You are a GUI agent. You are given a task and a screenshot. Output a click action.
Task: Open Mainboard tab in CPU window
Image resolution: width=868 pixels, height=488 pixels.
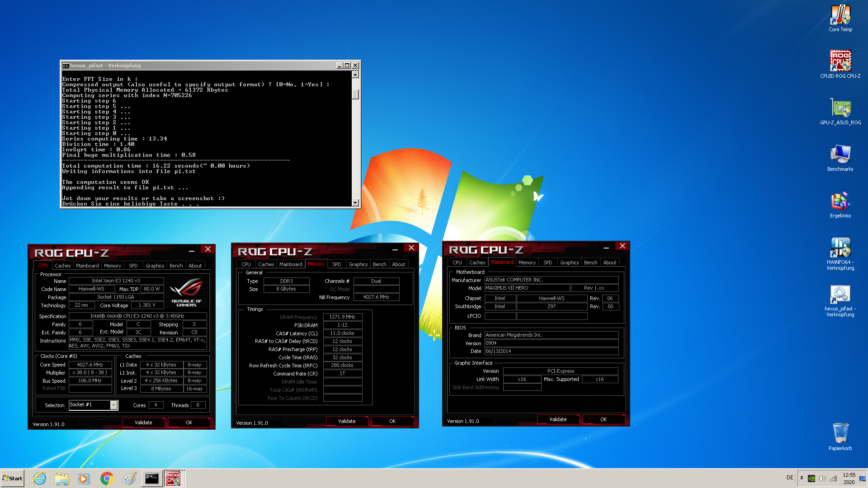[87, 266]
